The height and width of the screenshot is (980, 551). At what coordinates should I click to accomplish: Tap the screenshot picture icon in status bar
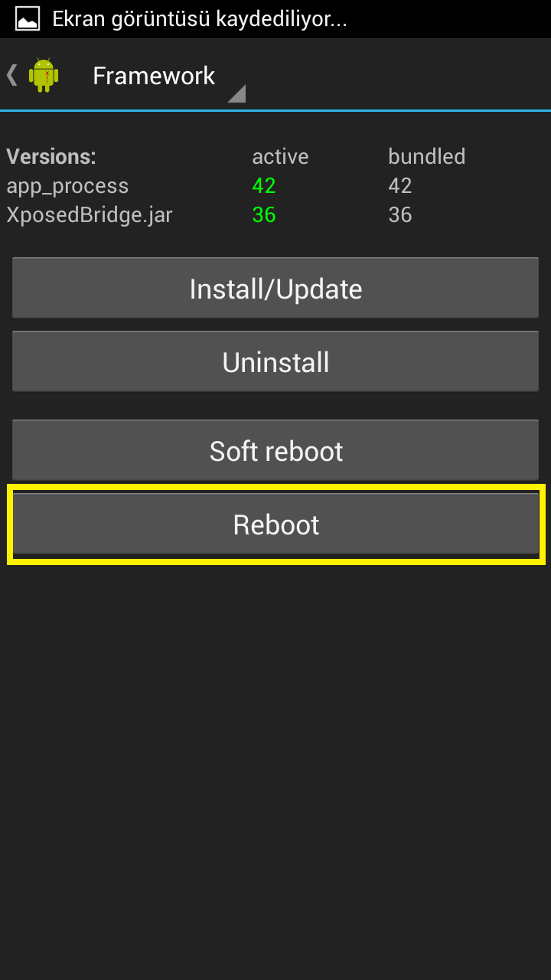point(28,18)
